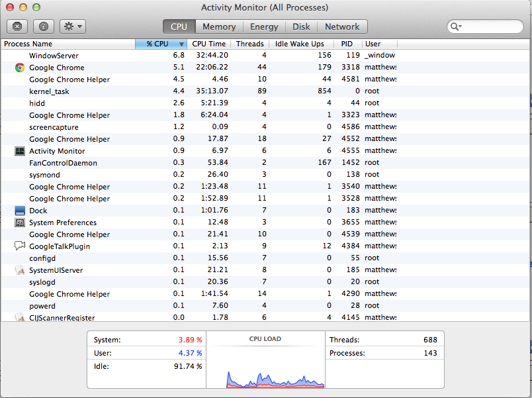
Task: Select Google Chrome Helper with PID 3540
Action: tap(266, 187)
